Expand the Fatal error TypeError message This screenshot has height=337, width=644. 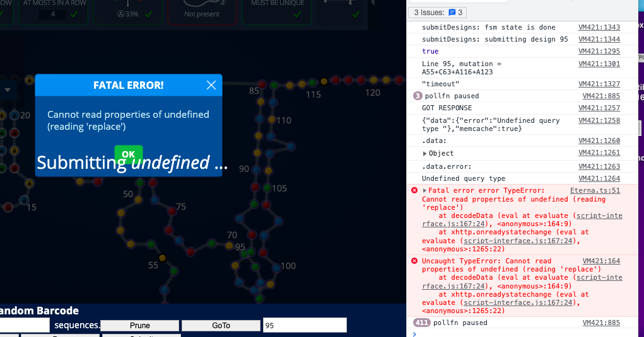[424, 190]
